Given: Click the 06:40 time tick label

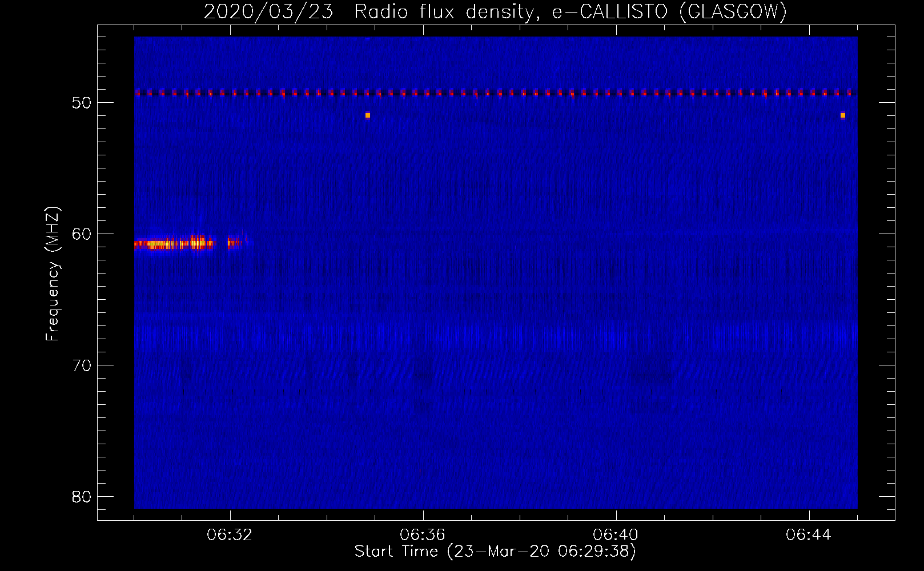Looking at the screenshot, I should 616,535.
